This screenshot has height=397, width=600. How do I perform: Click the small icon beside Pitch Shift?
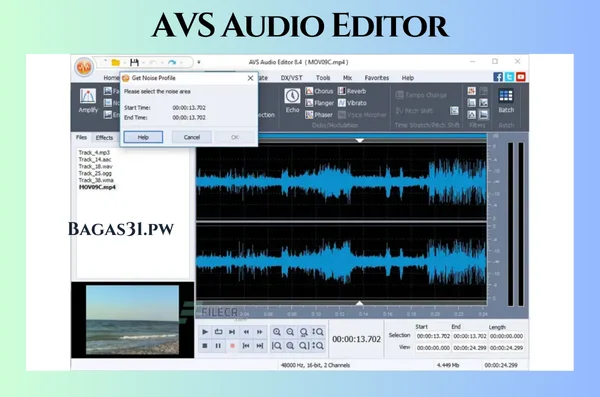pos(454,111)
